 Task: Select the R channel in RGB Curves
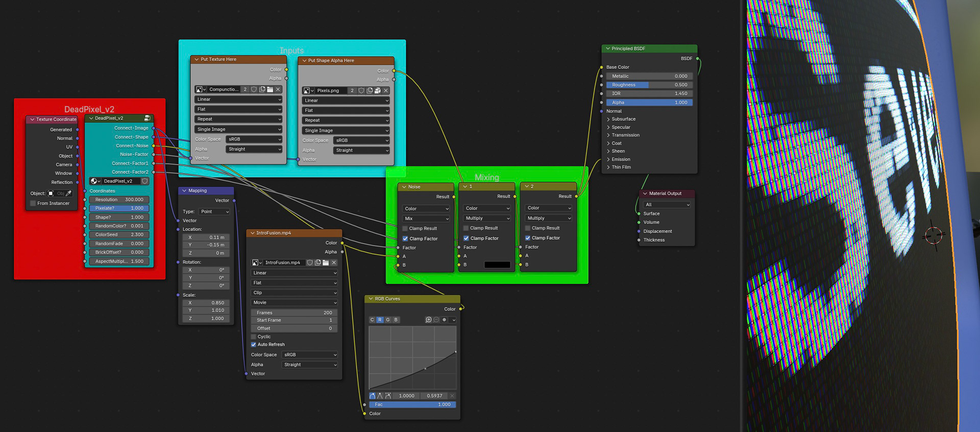pyautogui.click(x=380, y=320)
